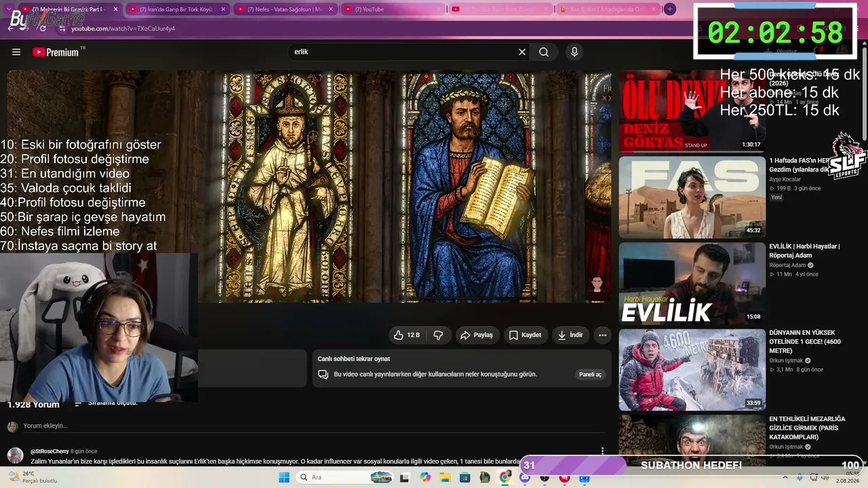868x488 pixels.
Task: Close the 'Nefes - Vatan Sağolsun' tab
Action: [330, 9]
